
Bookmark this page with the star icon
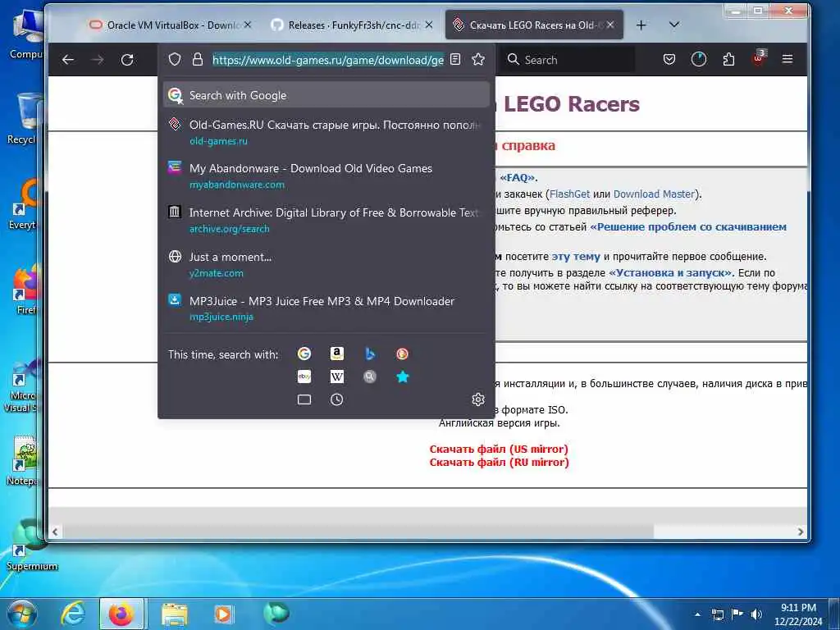(x=478, y=59)
